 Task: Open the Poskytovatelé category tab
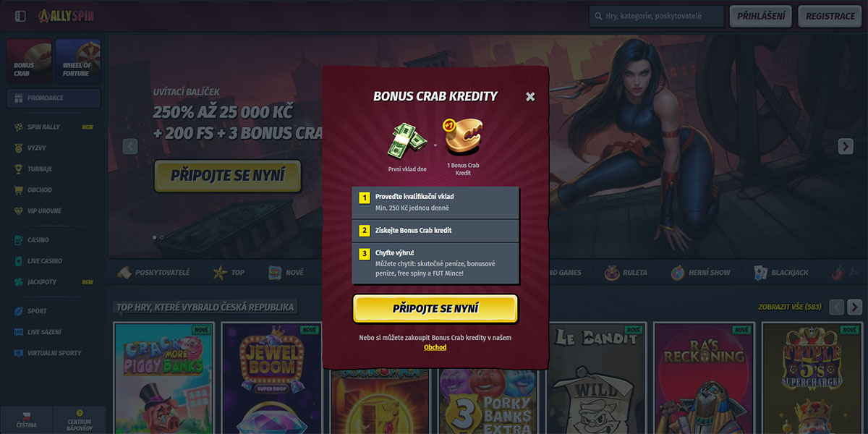coord(153,273)
